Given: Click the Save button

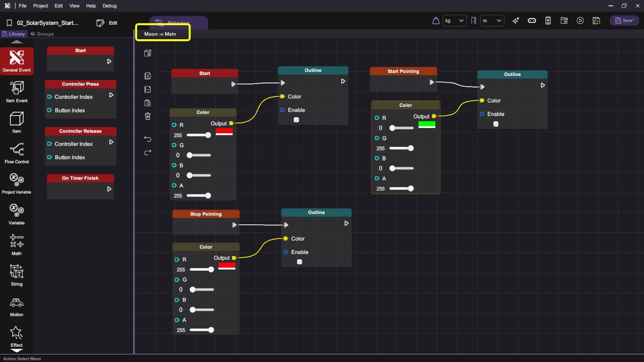Looking at the screenshot, I should click(x=624, y=21).
